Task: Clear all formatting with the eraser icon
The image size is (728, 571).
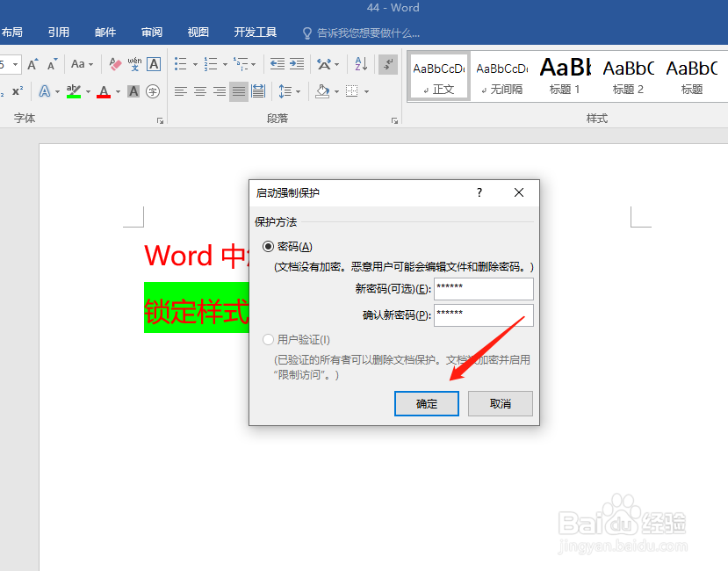Action: point(114,64)
